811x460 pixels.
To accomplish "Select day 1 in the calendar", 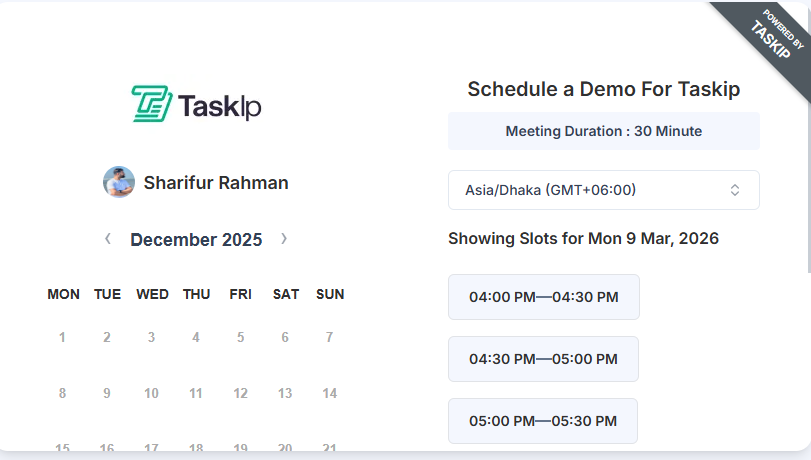I will [x=62, y=338].
